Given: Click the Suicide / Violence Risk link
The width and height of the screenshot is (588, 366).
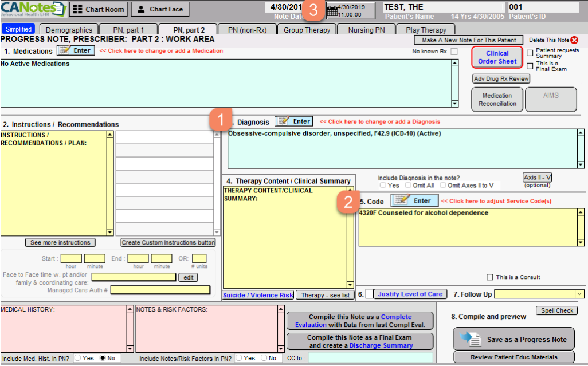Looking at the screenshot, I should click(258, 295).
